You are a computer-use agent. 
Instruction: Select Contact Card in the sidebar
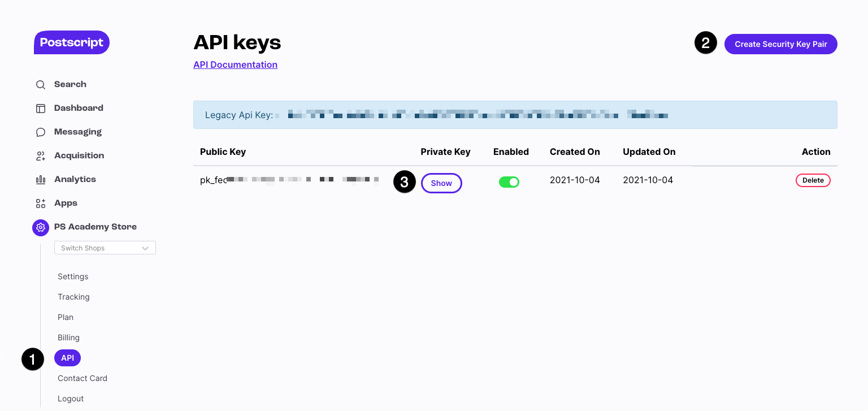[x=83, y=378]
